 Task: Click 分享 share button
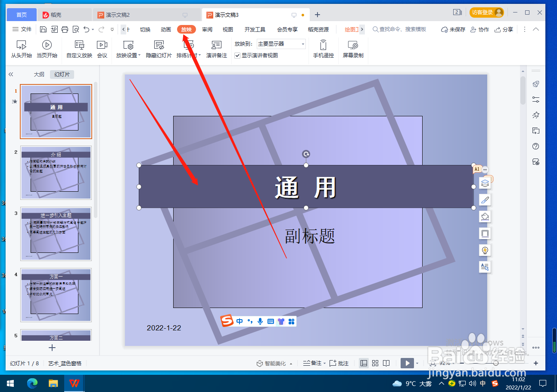[504, 29]
